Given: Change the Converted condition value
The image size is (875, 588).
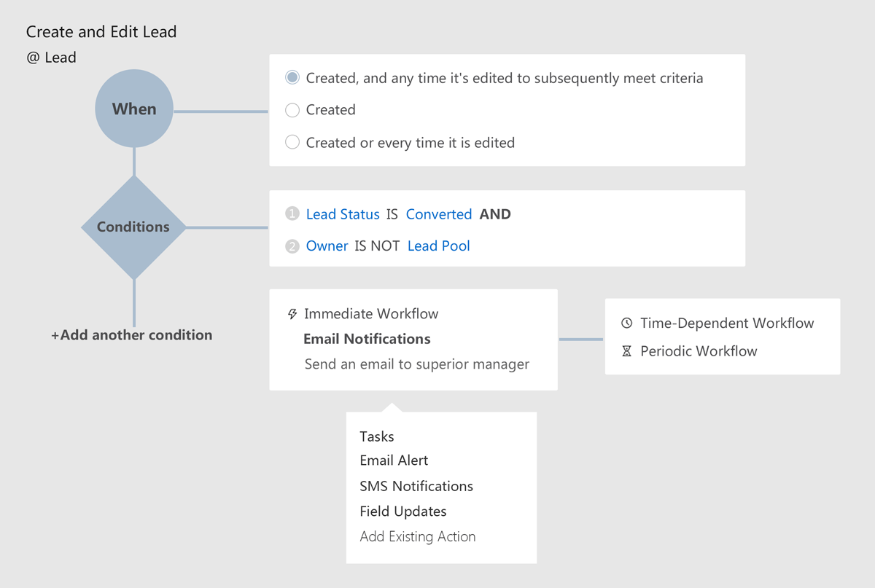Looking at the screenshot, I should click(439, 214).
